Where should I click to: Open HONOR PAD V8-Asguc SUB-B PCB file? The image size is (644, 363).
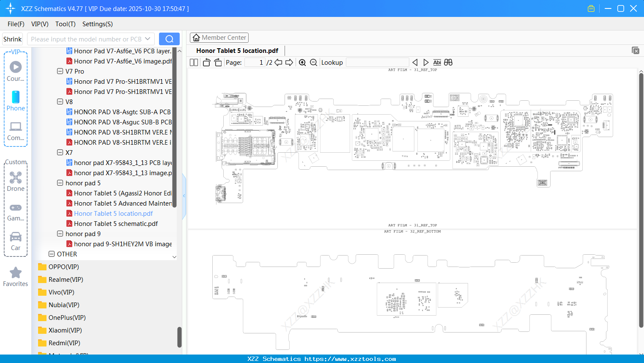coord(119,122)
